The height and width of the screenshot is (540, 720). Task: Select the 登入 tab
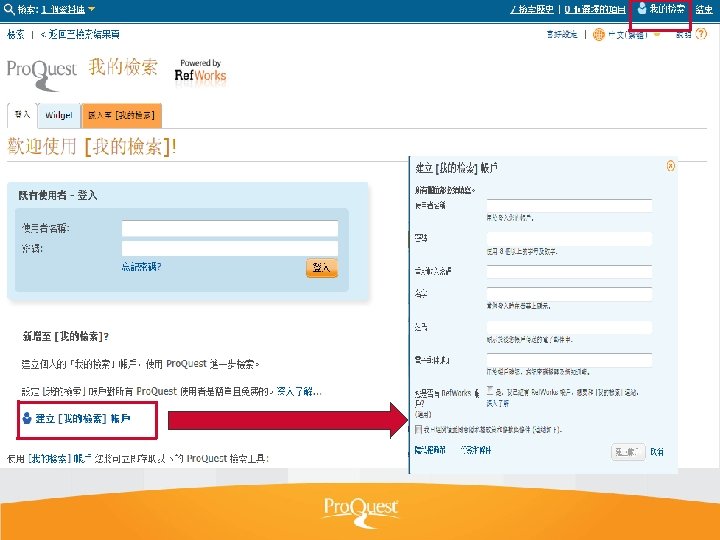pos(22,115)
